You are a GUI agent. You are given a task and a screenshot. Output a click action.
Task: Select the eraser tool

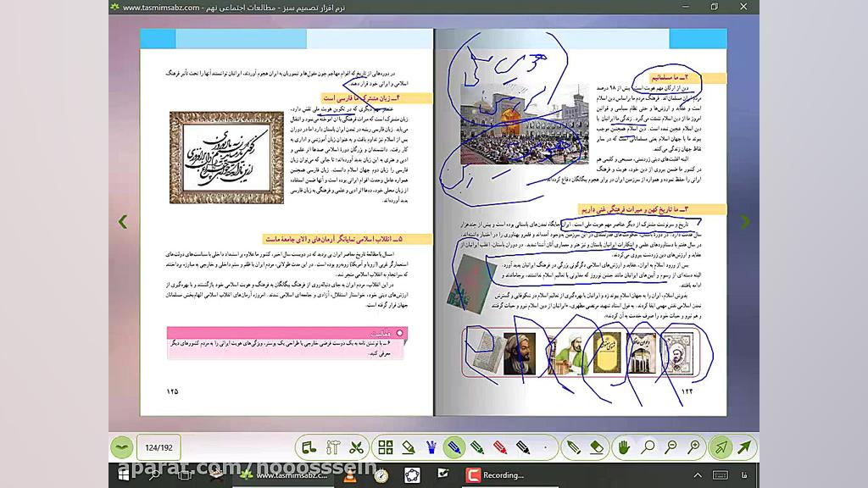[x=596, y=447]
